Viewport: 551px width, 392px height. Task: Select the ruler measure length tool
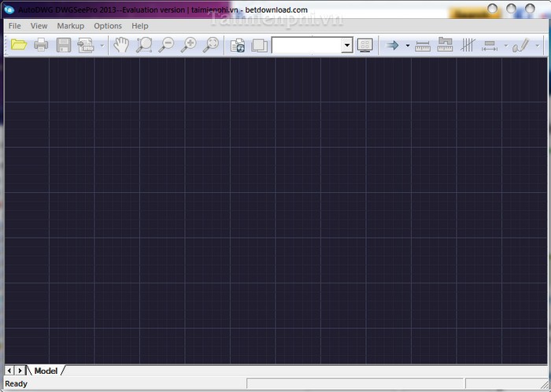(x=423, y=46)
